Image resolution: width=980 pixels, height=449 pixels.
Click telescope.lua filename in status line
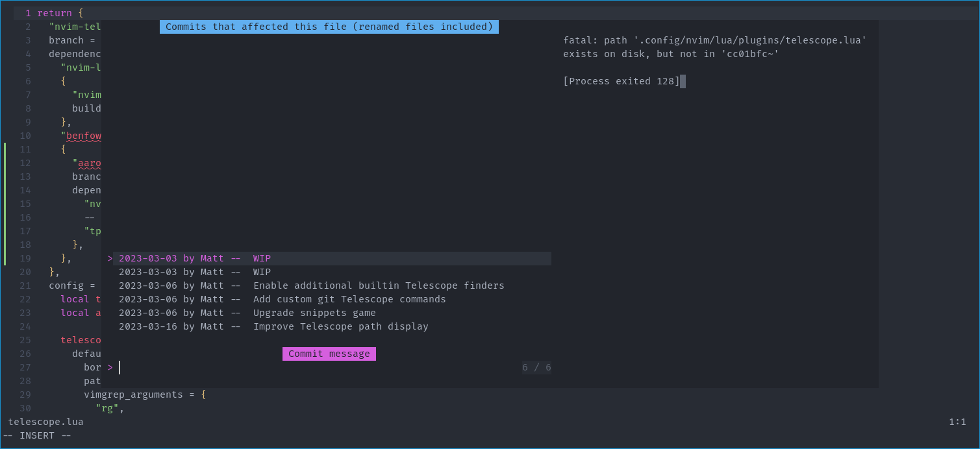(x=45, y=422)
